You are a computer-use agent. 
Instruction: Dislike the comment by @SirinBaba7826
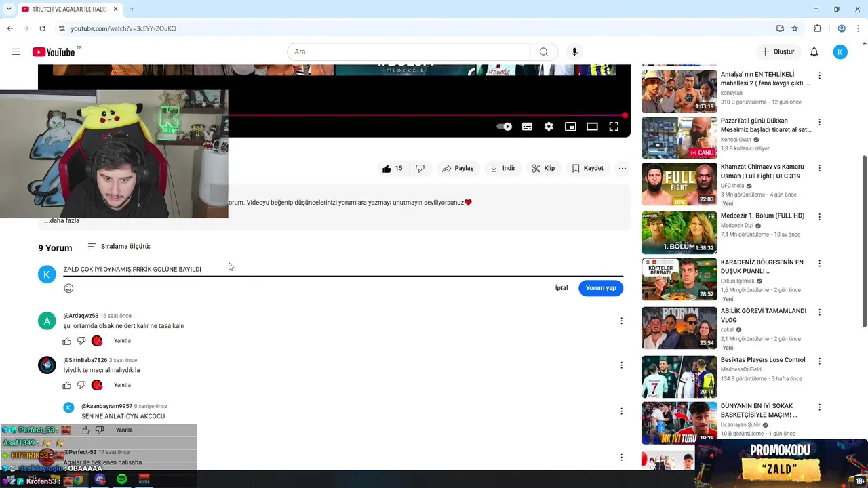(81, 385)
